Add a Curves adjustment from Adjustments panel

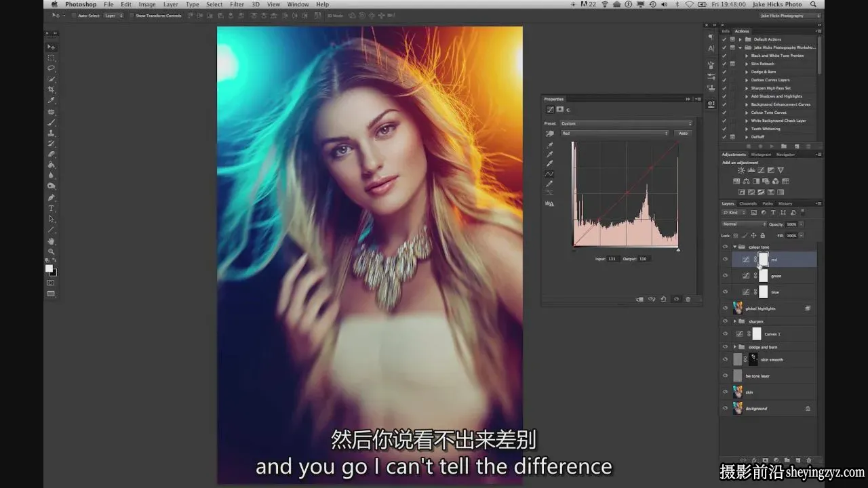(760, 170)
